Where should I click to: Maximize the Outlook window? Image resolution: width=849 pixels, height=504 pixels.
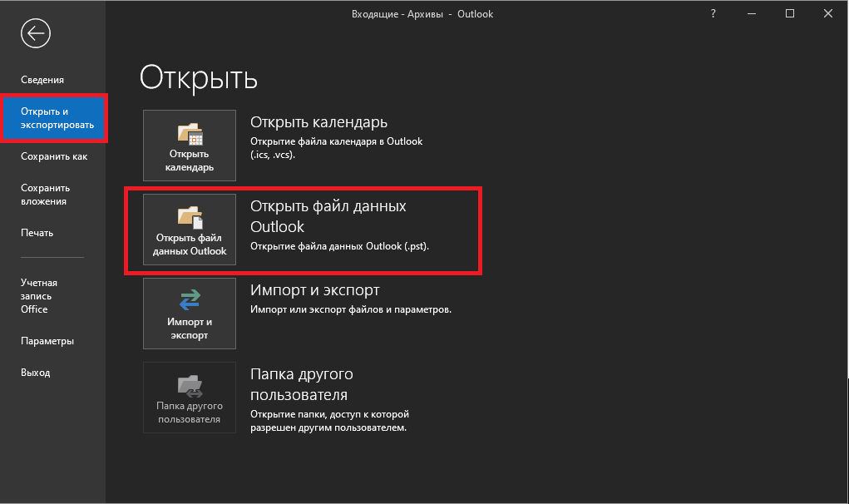[x=790, y=14]
